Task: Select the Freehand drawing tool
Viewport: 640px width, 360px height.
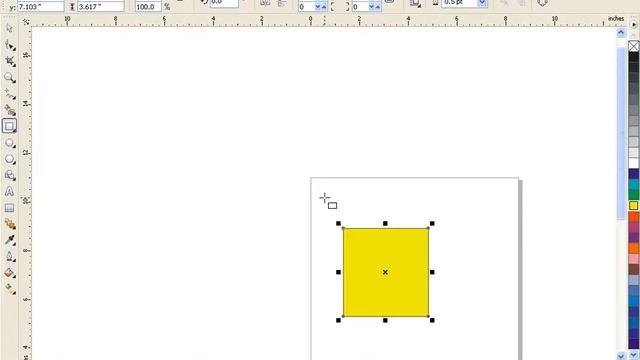Action: click(x=9, y=94)
